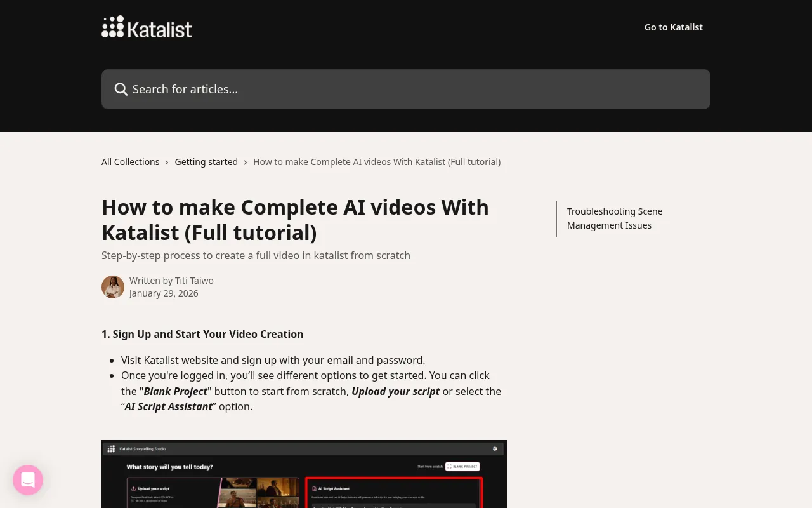Click the Sign Up and Start heading
812x508 pixels.
(x=202, y=334)
